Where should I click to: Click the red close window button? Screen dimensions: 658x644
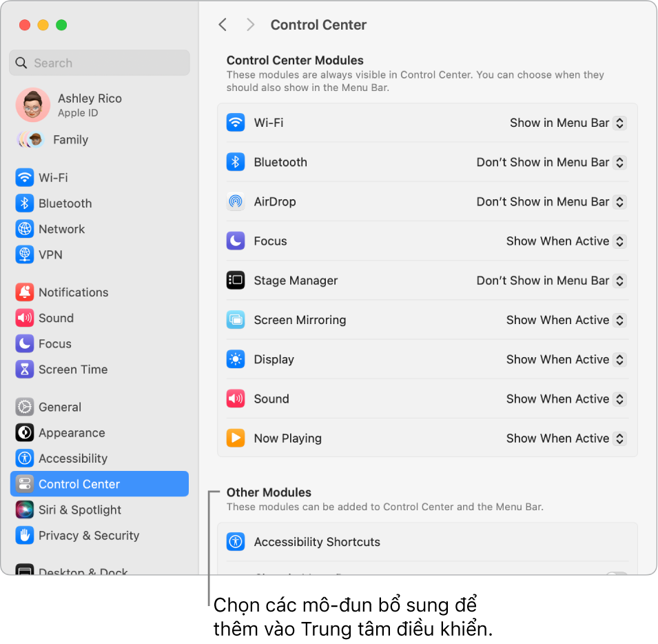click(x=25, y=25)
